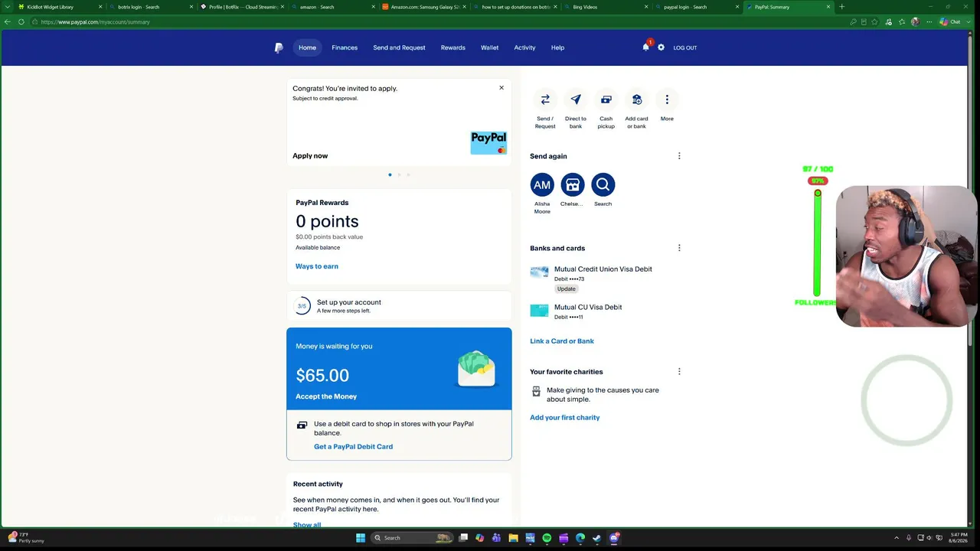This screenshot has height=551, width=980.
Task: Refresh the browser page
Action: [x=21, y=21]
